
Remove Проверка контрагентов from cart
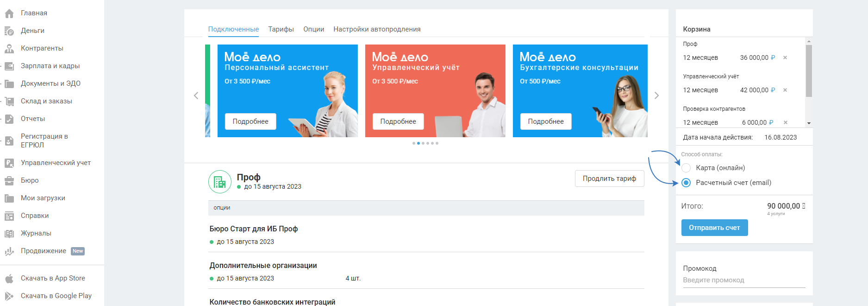pos(785,122)
